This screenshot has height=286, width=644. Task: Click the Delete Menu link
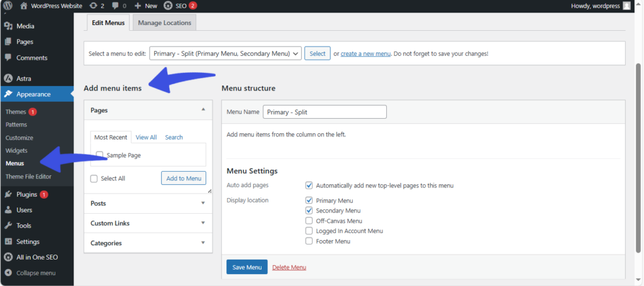click(x=289, y=268)
